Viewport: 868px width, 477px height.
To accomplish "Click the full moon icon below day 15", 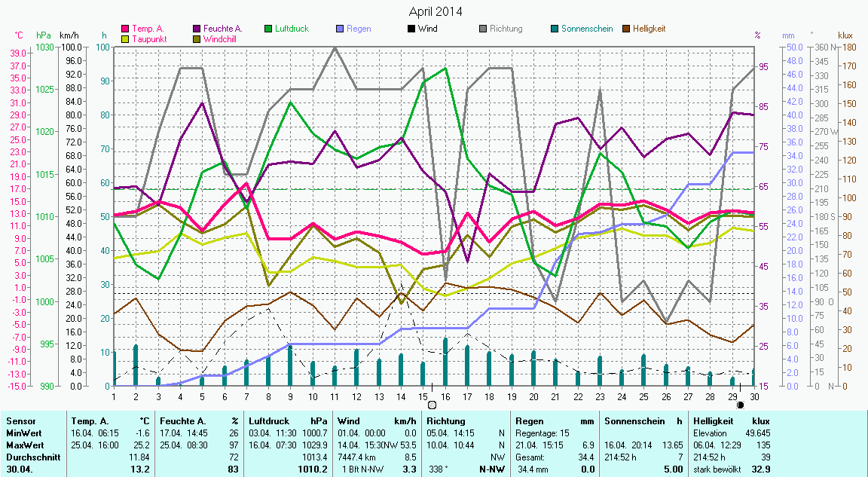I will click(x=432, y=405).
